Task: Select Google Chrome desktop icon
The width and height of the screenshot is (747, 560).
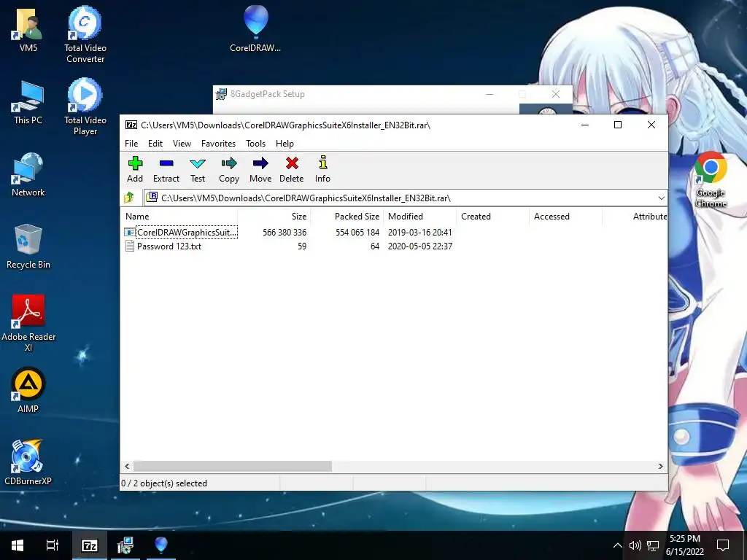Action: click(711, 179)
